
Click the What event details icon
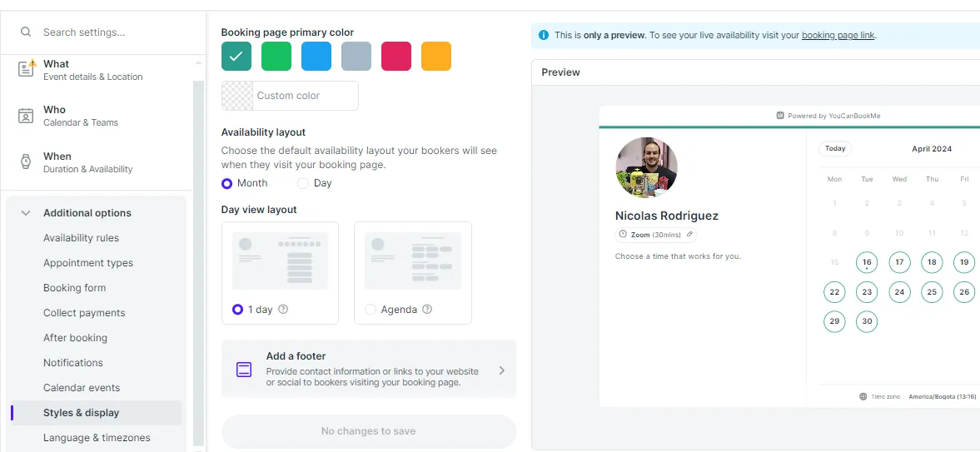click(x=26, y=70)
